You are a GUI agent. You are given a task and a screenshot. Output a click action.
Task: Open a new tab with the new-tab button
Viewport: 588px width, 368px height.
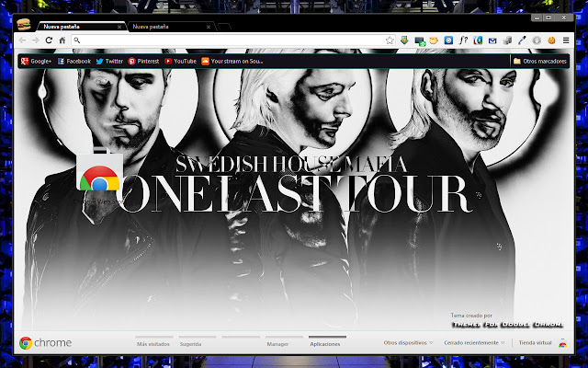click(x=224, y=27)
